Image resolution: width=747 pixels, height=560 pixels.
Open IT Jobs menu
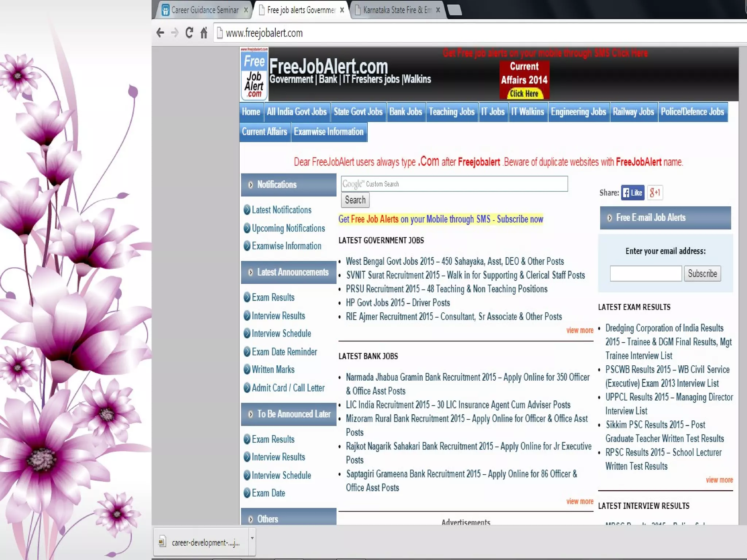pyautogui.click(x=493, y=112)
